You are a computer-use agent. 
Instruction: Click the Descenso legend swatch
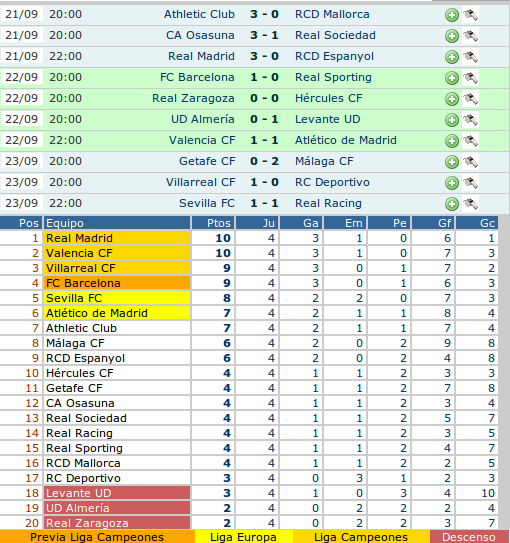pyautogui.click(x=468, y=537)
